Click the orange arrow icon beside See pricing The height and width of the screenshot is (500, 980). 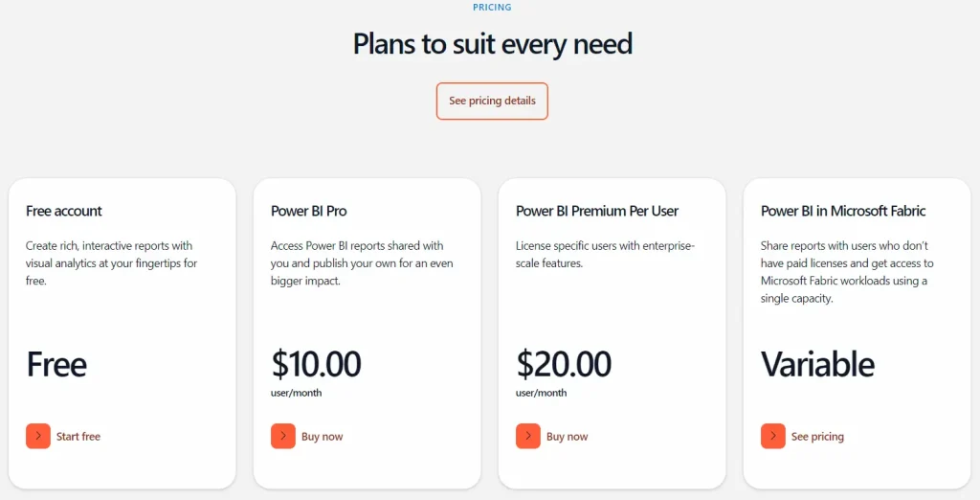click(x=773, y=436)
